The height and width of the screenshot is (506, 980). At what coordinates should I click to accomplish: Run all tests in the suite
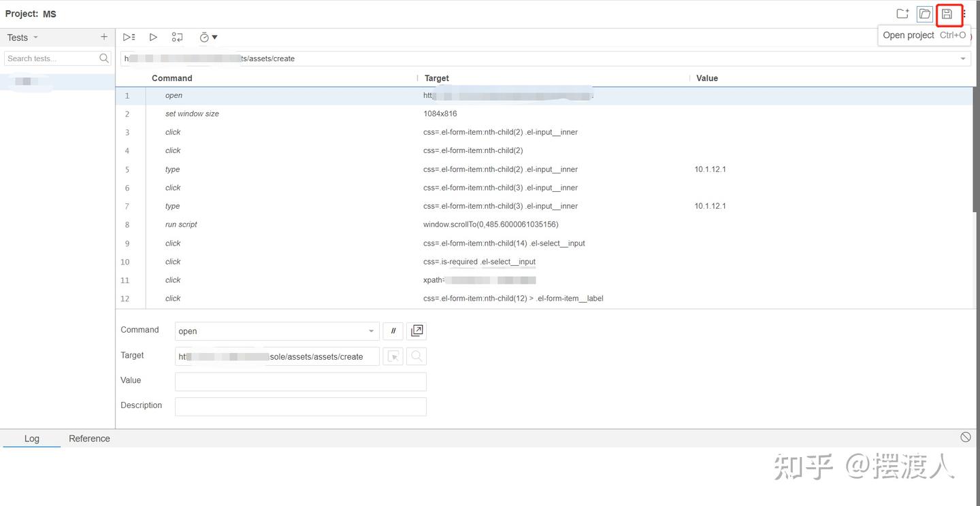coord(129,37)
